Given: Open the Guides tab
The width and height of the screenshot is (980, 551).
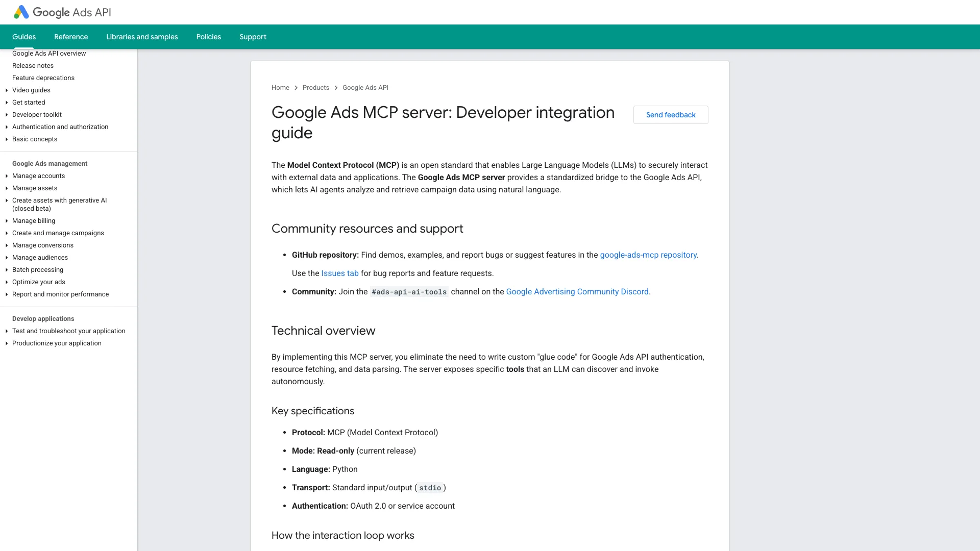Looking at the screenshot, I should point(24,37).
